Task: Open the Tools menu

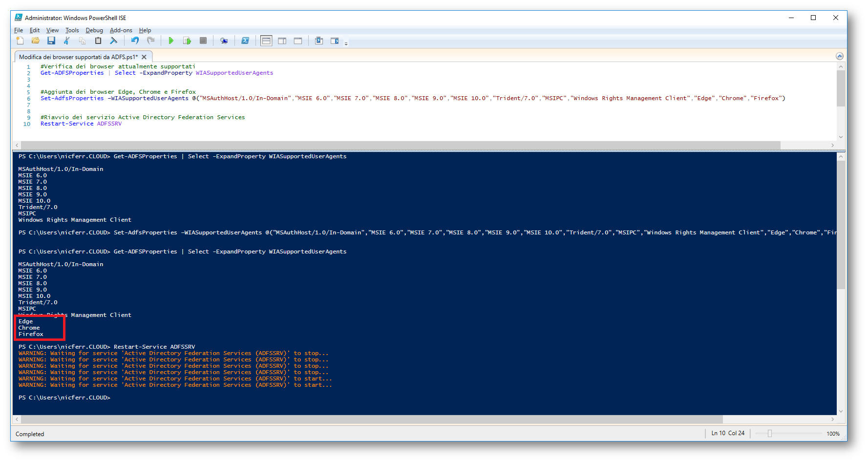Action: [x=72, y=30]
